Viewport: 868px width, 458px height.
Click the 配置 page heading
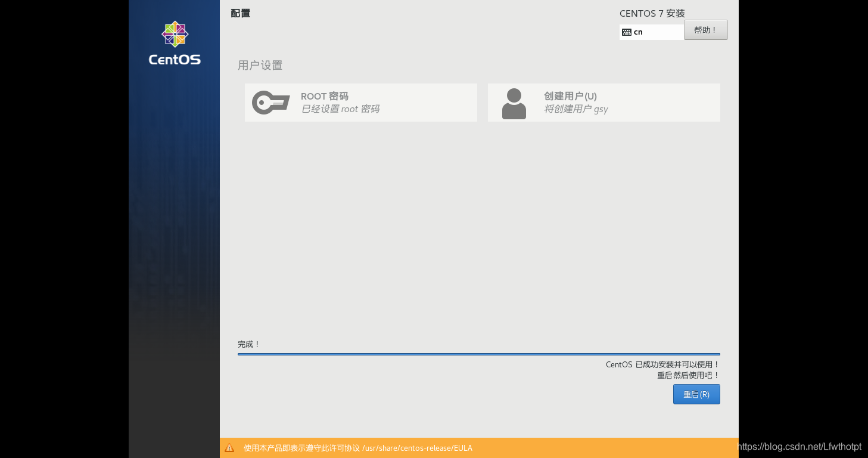241,13
